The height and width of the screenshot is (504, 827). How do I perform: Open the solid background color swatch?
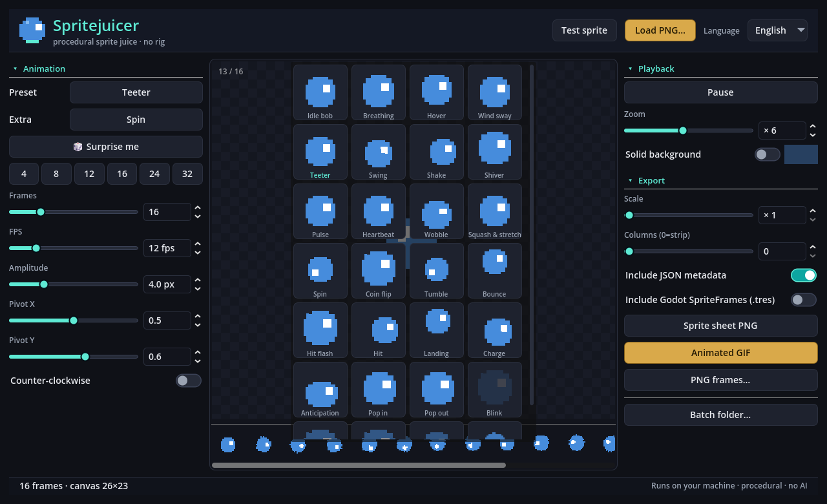pyautogui.click(x=801, y=154)
